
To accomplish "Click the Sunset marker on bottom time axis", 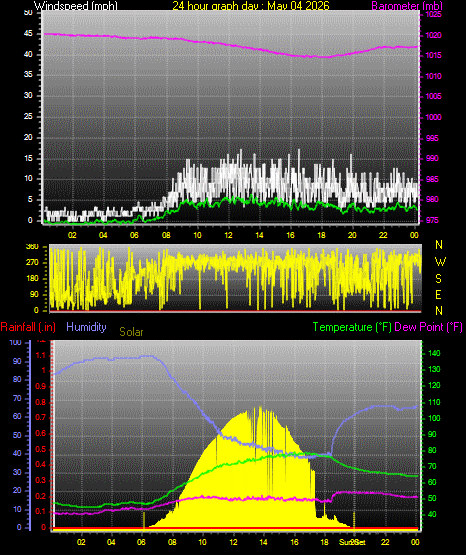I will (352, 542).
